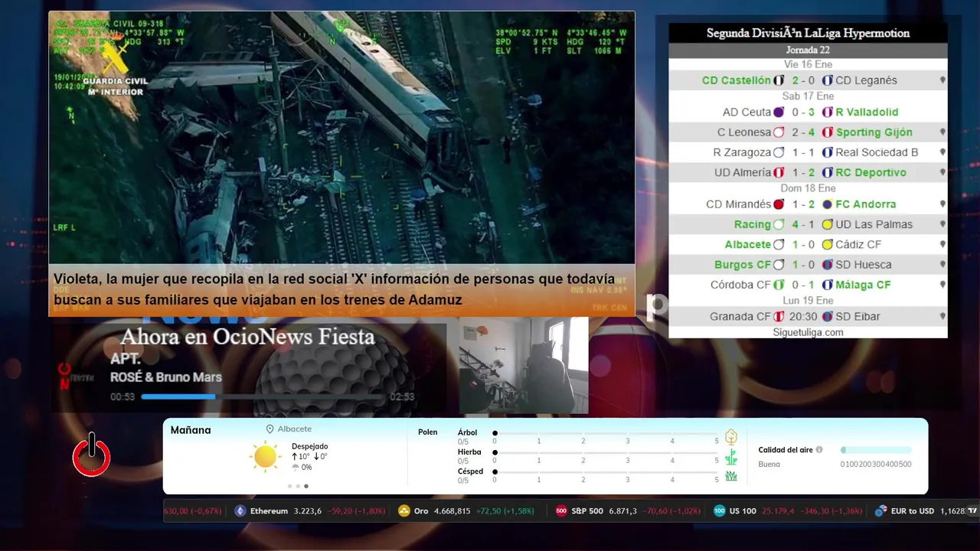
Task: Click the TradingView logo at ticker end
Action: [972, 511]
